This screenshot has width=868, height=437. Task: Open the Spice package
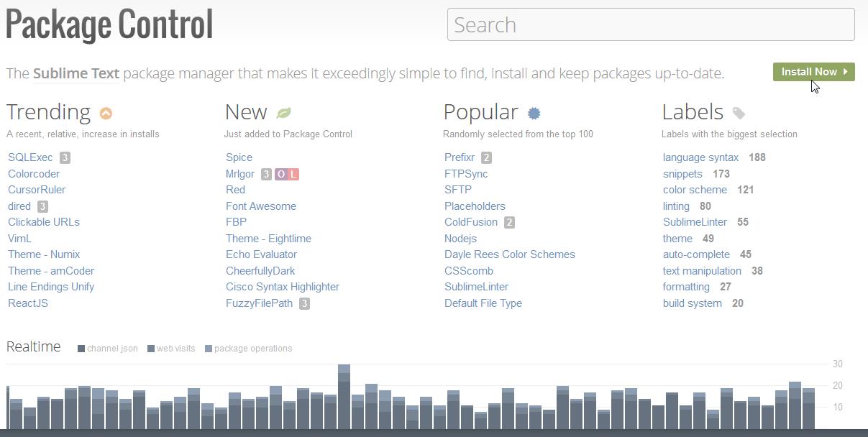[239, 157]
